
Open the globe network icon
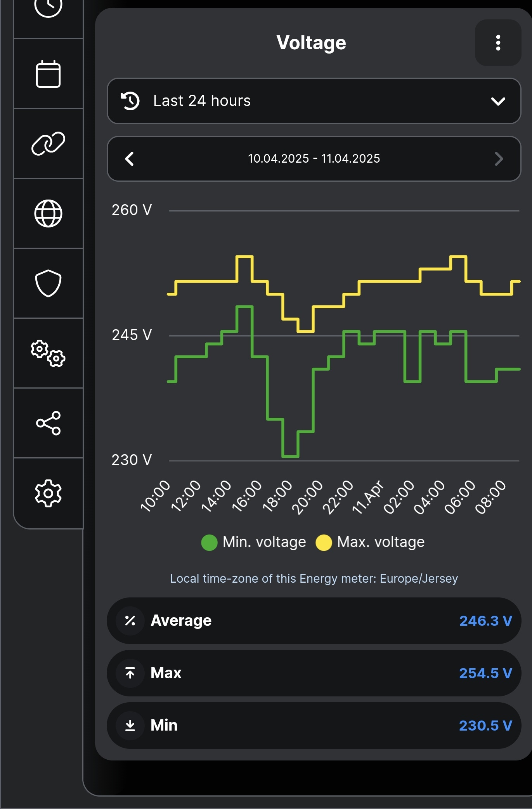click(48, 214)
